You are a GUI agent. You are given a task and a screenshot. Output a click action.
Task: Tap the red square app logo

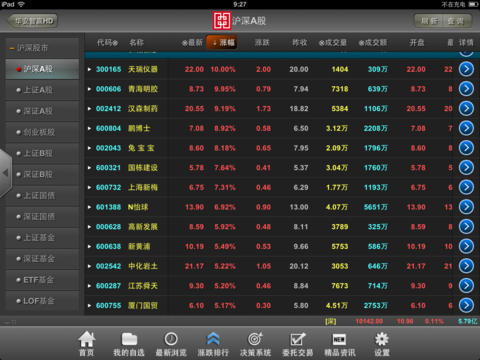222,21
